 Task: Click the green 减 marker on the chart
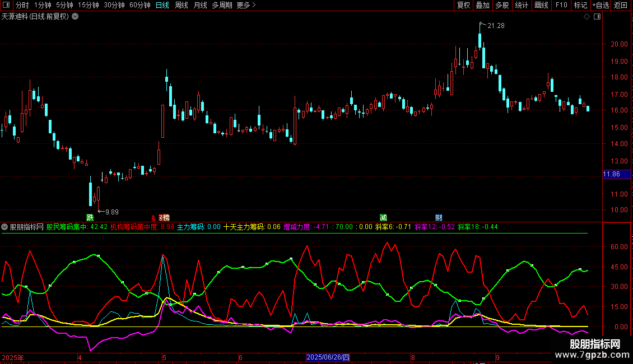pos(383,217)
